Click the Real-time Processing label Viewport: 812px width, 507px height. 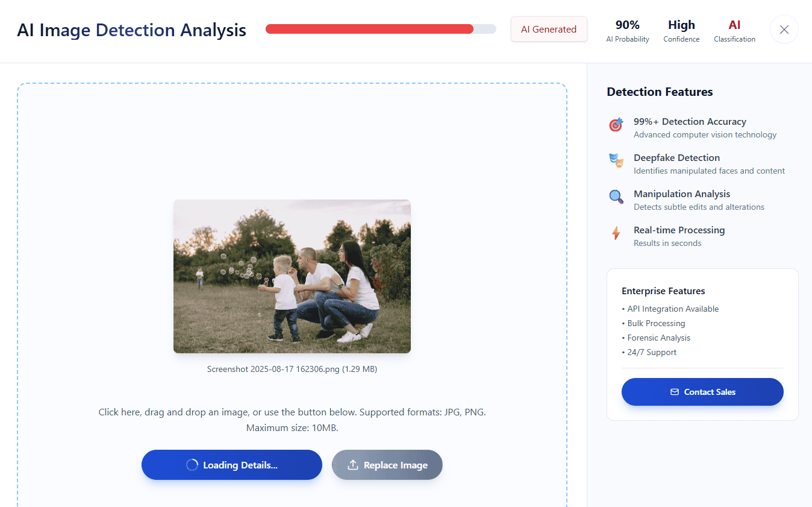pos(679,230)
